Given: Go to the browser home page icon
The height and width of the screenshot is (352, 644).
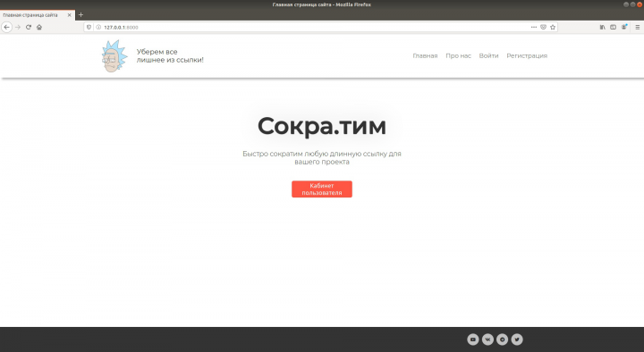Looking at the screenshot, I should click(x=39, y=27).
